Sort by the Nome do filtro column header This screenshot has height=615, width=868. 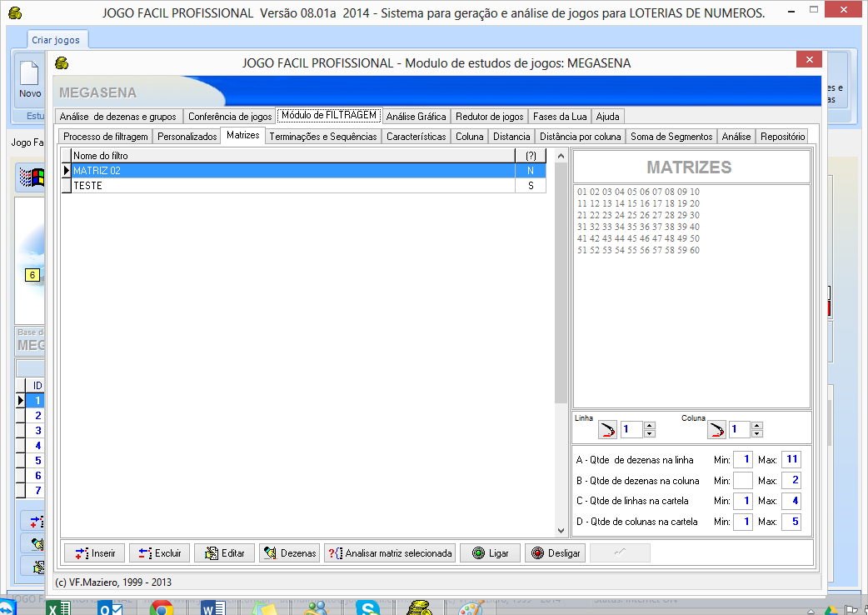pyautogui.click(x=292, y=156)
